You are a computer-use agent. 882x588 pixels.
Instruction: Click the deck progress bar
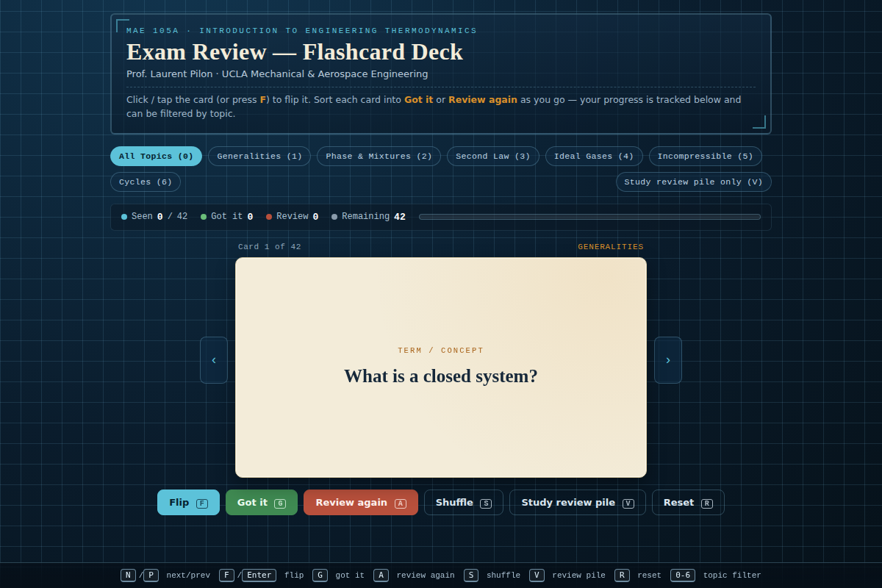pos(589,217)
